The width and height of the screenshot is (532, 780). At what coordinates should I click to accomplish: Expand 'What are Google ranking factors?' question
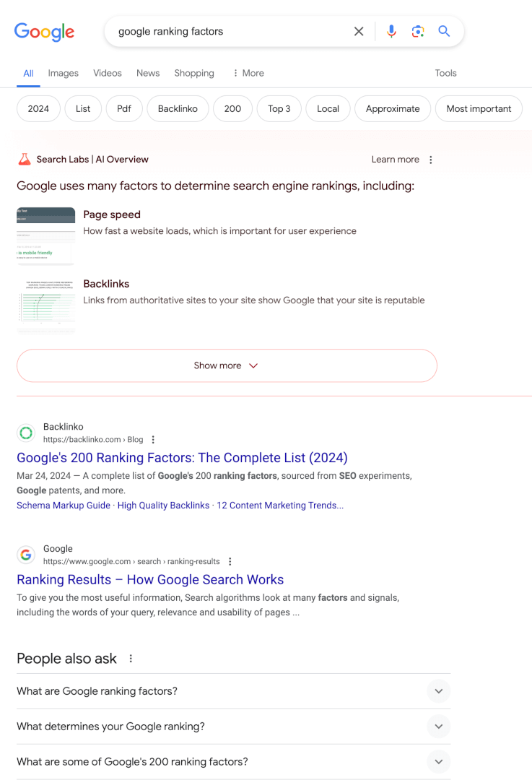pyautogui.click(x=234, y=691)
